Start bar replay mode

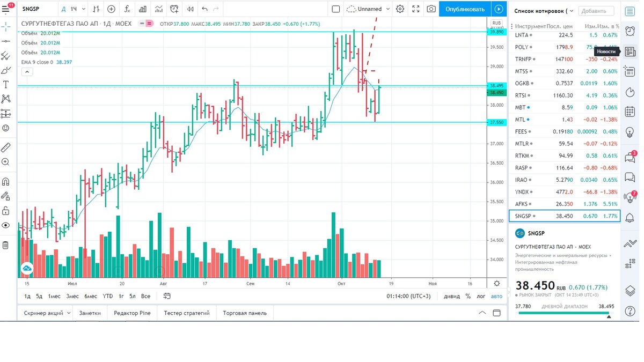point(190,9)
